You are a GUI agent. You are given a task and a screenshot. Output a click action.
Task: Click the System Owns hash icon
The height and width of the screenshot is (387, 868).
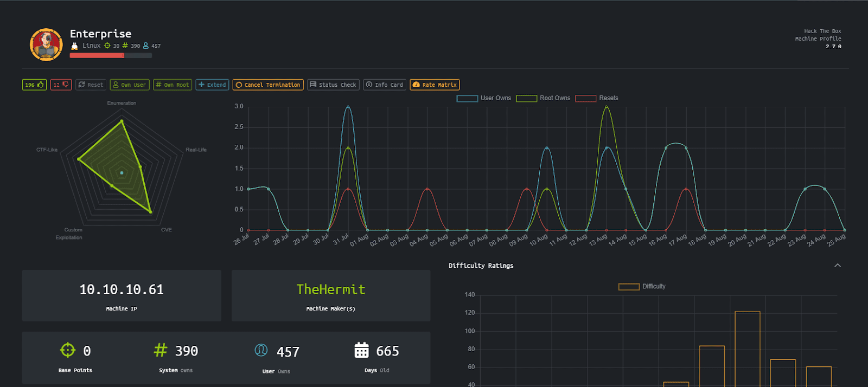(x=161, y=350)
